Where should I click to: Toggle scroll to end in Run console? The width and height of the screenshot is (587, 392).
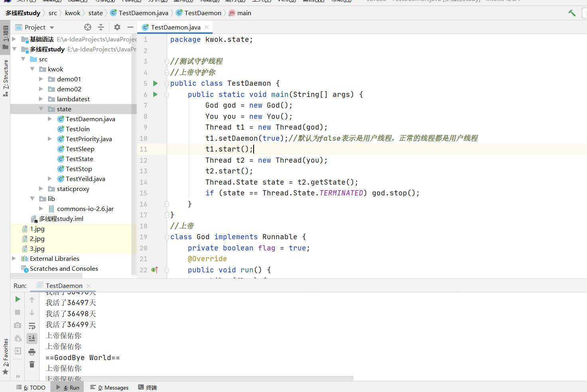(32, 339)
